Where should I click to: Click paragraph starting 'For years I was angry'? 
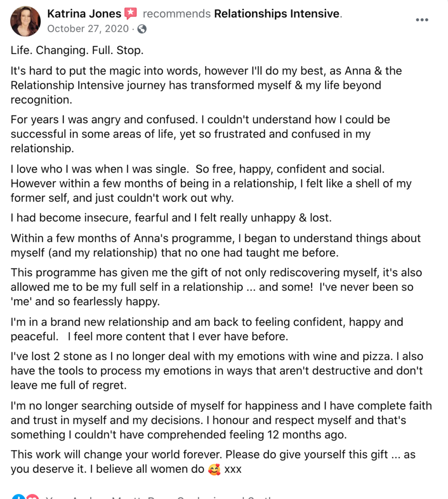click(x=200, y=134)
